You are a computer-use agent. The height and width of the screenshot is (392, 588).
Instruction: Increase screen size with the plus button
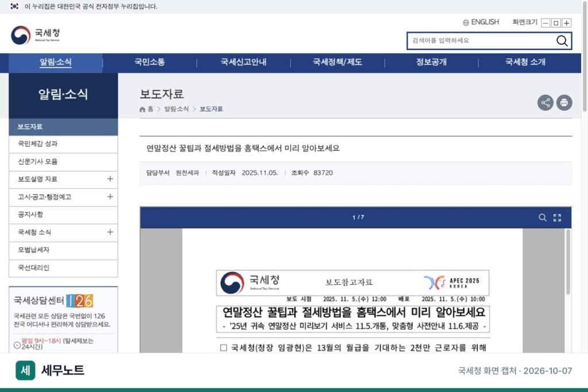[567, 23]
